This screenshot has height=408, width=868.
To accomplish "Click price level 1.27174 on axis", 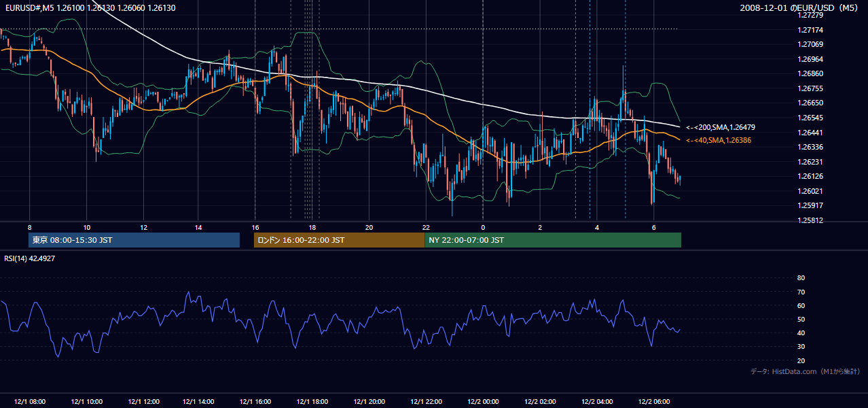I will 810,30.
